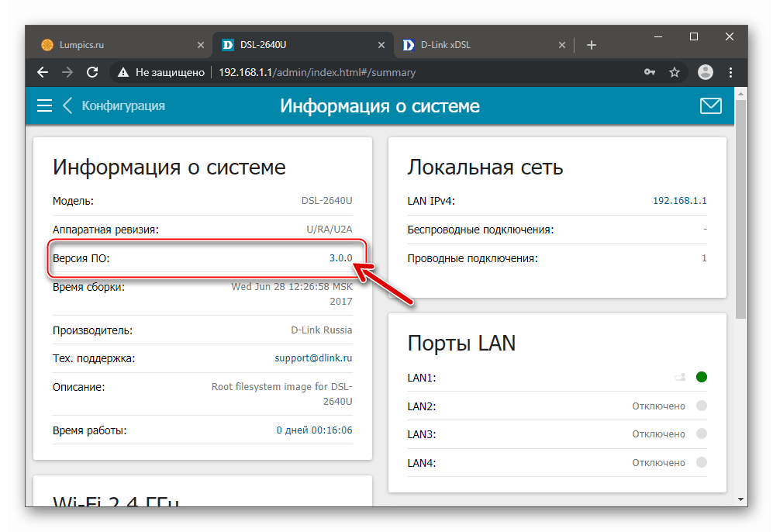Image resolution: width=773 pixels, height=532 pixels.
Task: Click the LAN4 Отключено status text
Action: 658,462
